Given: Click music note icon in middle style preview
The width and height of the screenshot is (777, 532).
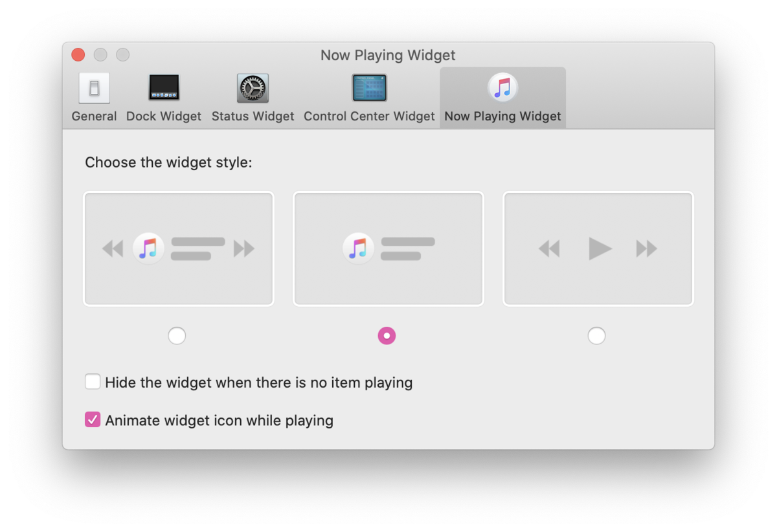Looking at the screenshot, I should pyautogui.click(x=358, y=249).
